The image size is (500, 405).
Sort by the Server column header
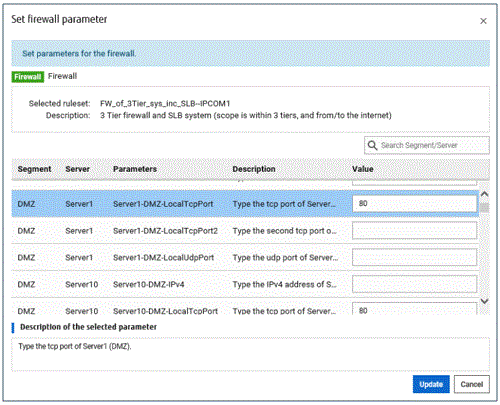pyautogui.click(x=77, y=169)
